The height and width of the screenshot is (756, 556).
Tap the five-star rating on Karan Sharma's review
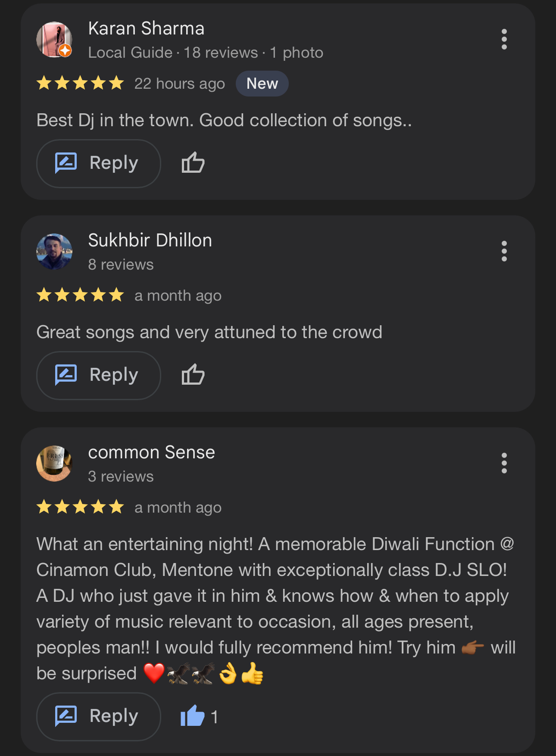[x=81, y=83]
